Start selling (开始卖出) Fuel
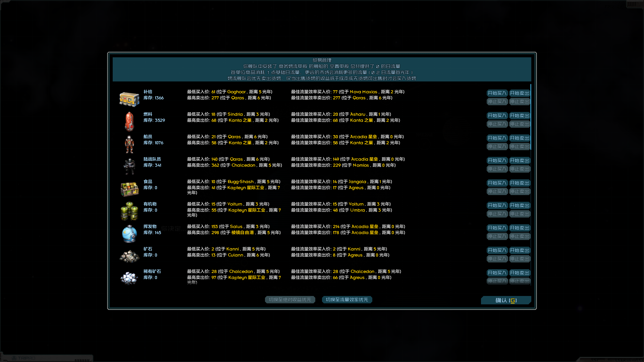The image size is (644, 362). click(520, 116)
